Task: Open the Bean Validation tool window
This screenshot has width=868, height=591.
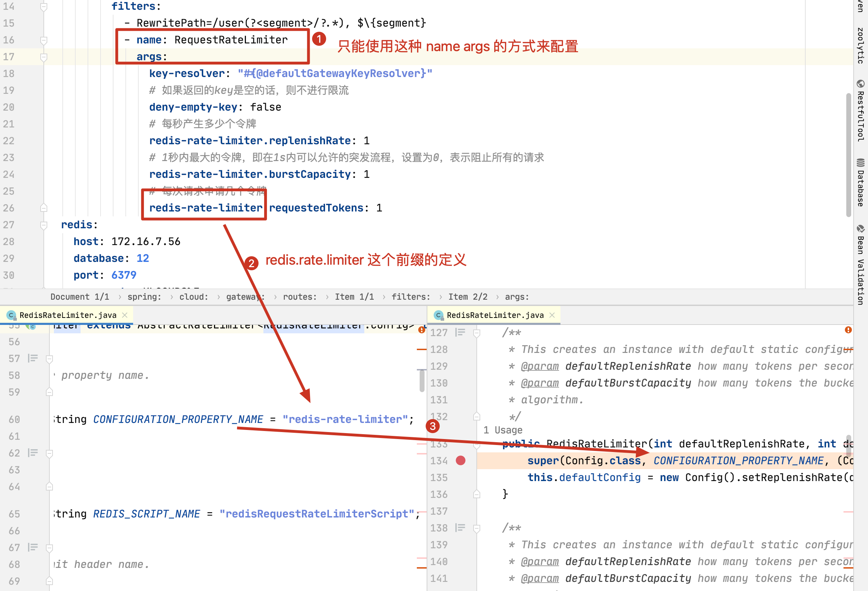Action: [861, 265]
